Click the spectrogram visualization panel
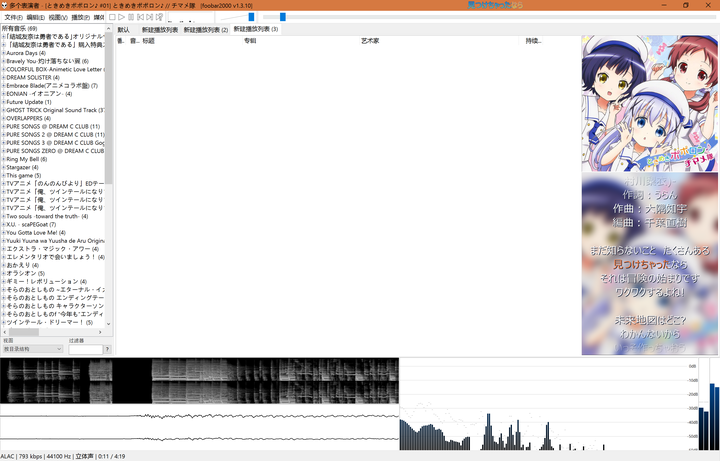Viewport: 720px width, 461px height. tap(199, 381)
